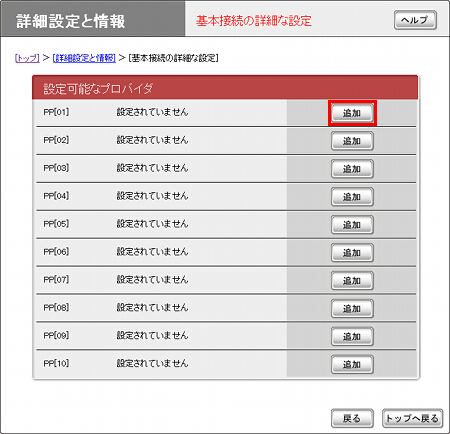Image resolution: width=450 pixels, height=434 pixels.
Task: Add a provider to PP[01]
Action: coord(352,113)
